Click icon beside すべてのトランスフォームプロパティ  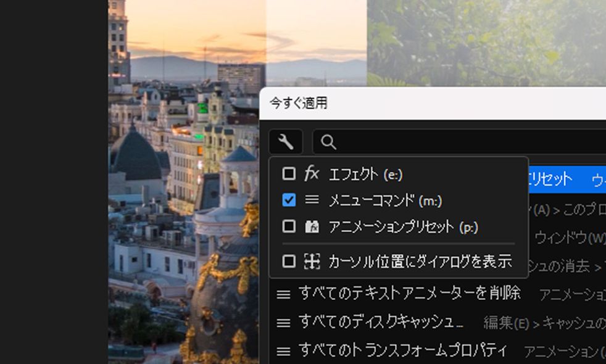point(283,351)
